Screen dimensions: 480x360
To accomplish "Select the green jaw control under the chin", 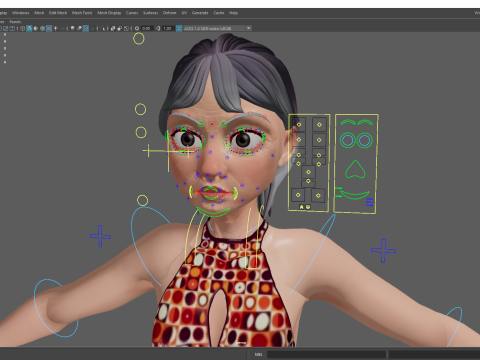I will click(x=213, y=212).
